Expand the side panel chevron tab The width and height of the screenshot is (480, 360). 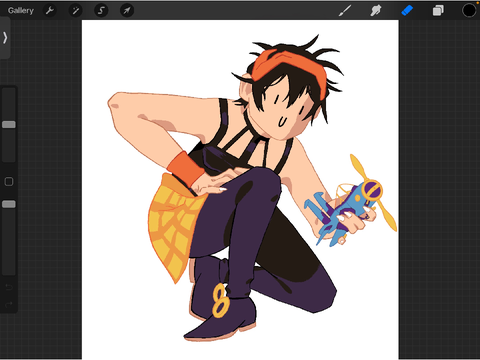5,38
